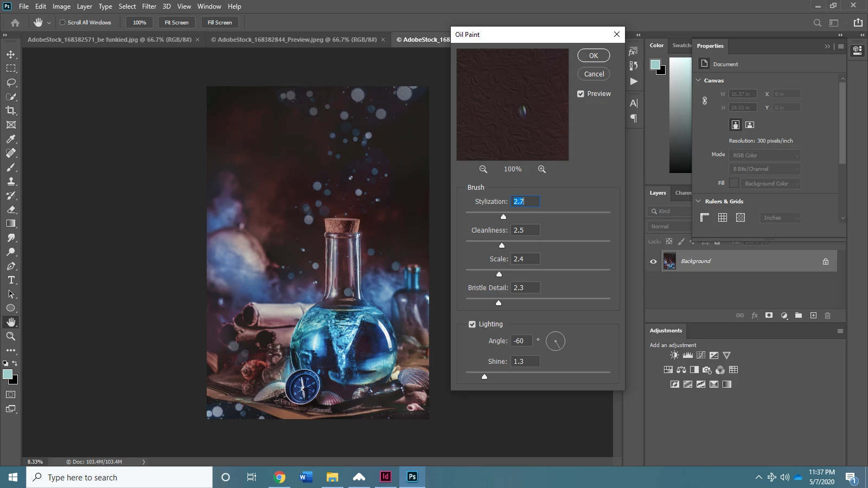Open the Inches units dropdown

[x=780, y=218]
